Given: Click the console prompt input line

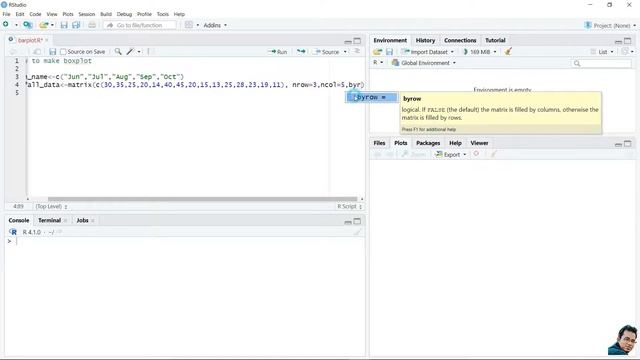Looking at the screenshot, I should tap(186, 241).
